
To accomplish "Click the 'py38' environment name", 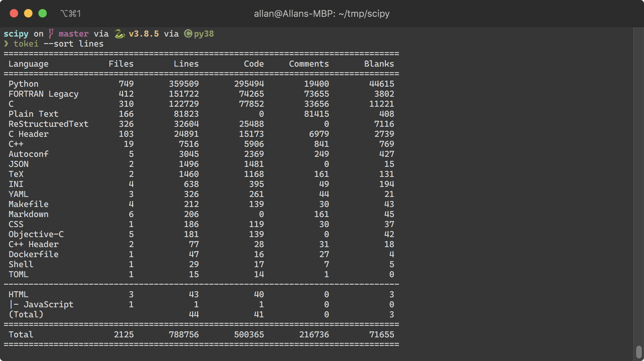I will tap(204, 34).
